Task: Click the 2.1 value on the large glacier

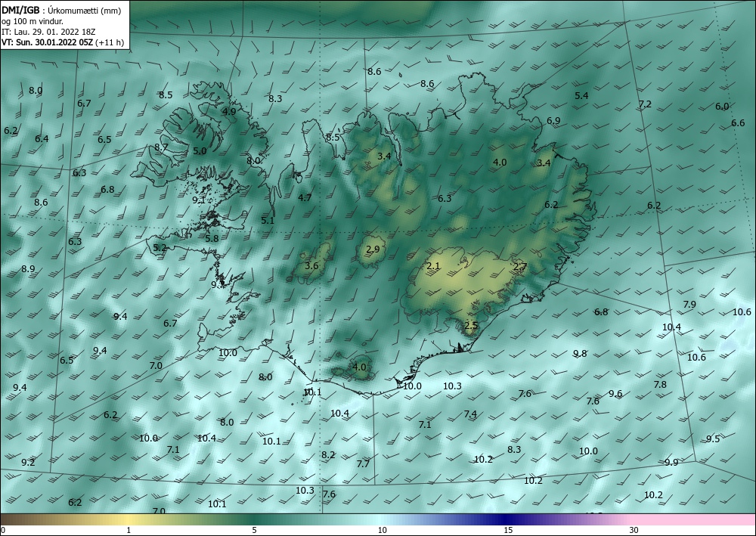Action: 433,266
